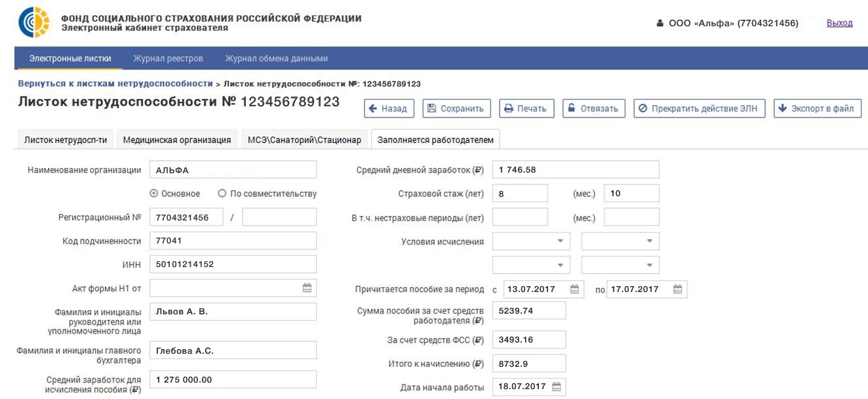Image resolution: width=868 pixels, height=399 pixels.
Task: Open calendar for Дата начала работы
Action: click(556, 387)
